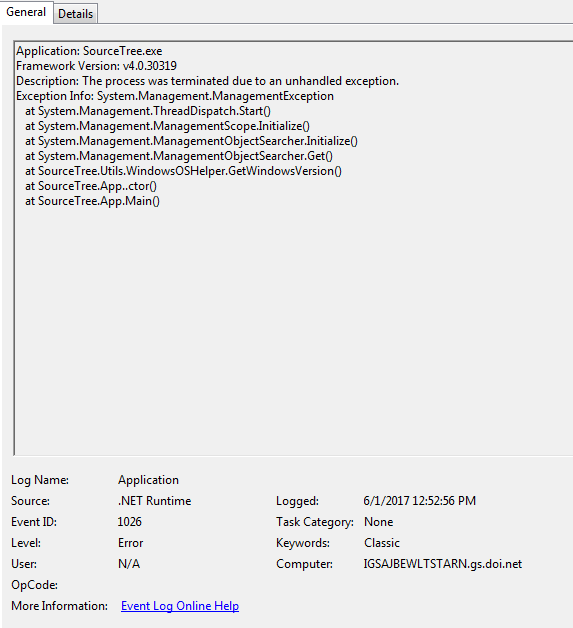The height and width of the screenshot is (628, 573).
Task: Switch to the General tab
Action: coord(26,12)
